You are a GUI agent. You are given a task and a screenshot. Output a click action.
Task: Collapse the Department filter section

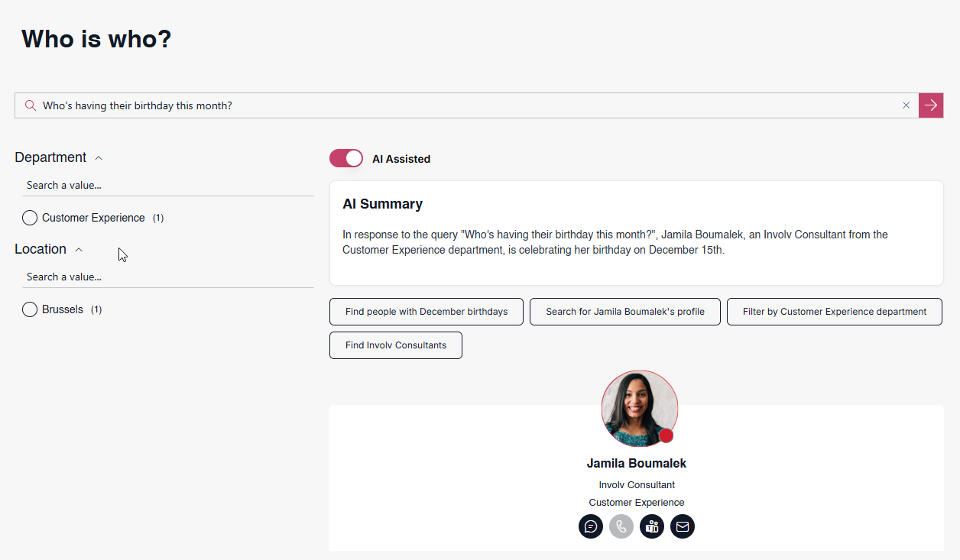pos(99,158)
